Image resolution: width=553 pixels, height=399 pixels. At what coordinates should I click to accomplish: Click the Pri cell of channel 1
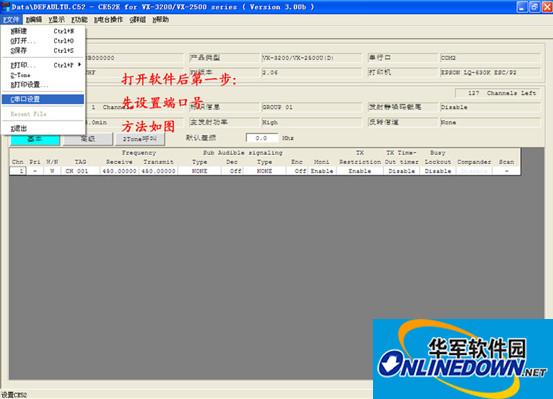pos(35,171)
